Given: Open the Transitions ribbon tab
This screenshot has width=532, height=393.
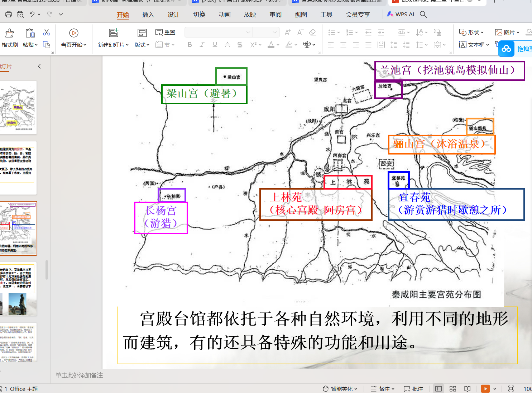Looking at the screenshot, I should tap(199, 15).
